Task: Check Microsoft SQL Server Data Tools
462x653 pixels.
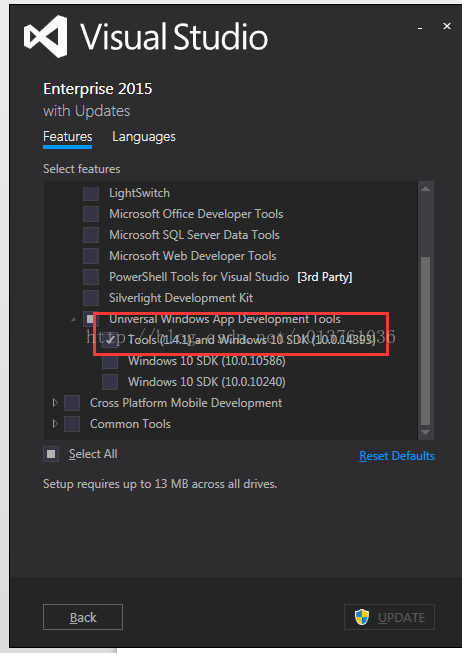Action: tap(91, 235)
